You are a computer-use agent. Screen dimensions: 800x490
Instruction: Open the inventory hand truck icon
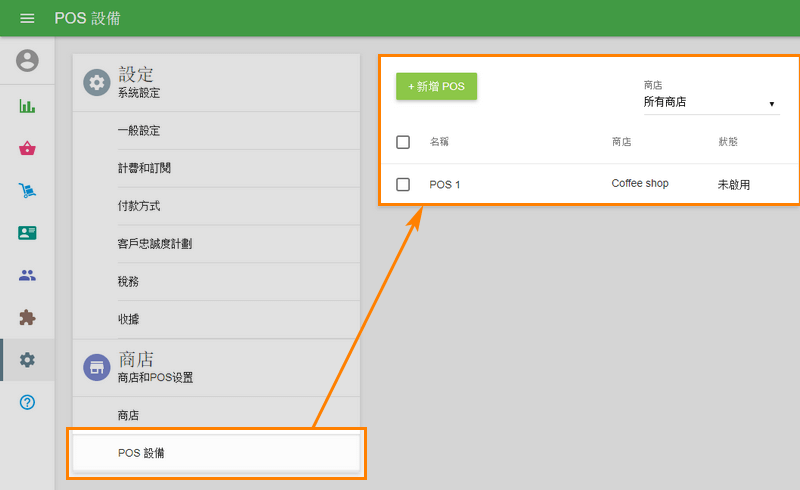(27, 190)
